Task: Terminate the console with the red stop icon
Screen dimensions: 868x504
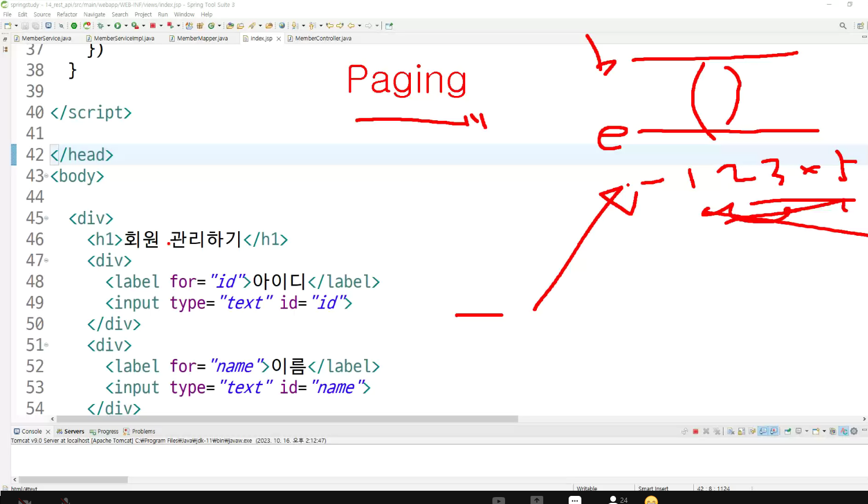Action: pyautogui.click(x=696, y=431)
